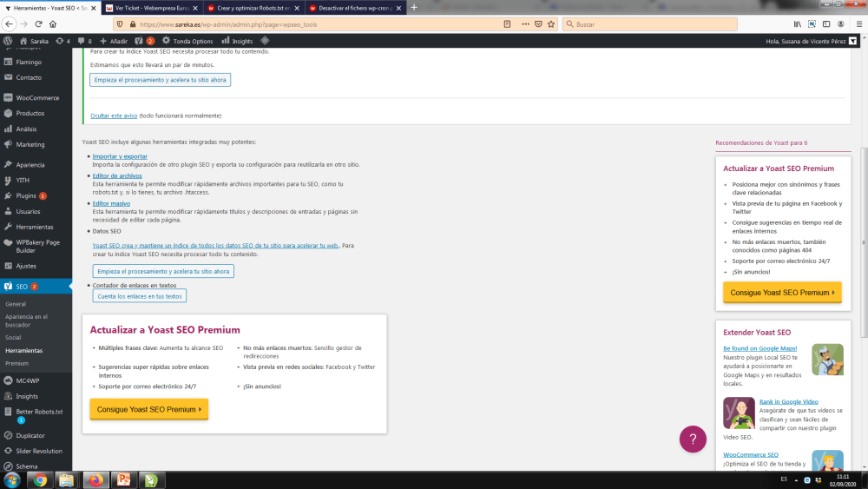868x489 pixels.
Task: Open a new browser tab
Action: click(414, 8)
